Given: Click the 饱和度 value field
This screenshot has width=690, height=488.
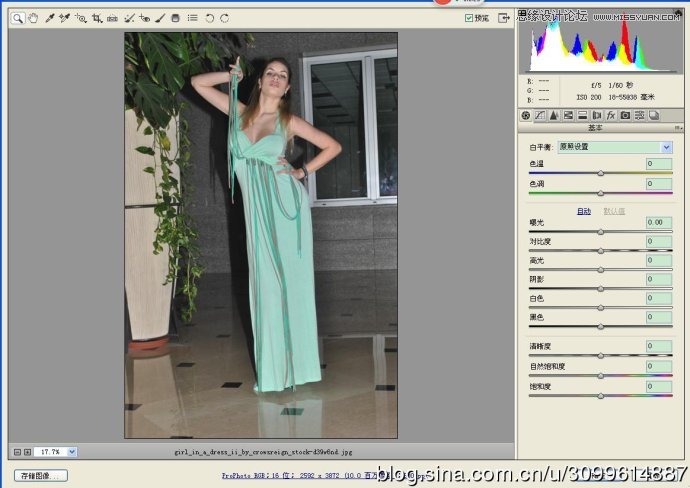Looking at the screenshot, I should point(659,386).
